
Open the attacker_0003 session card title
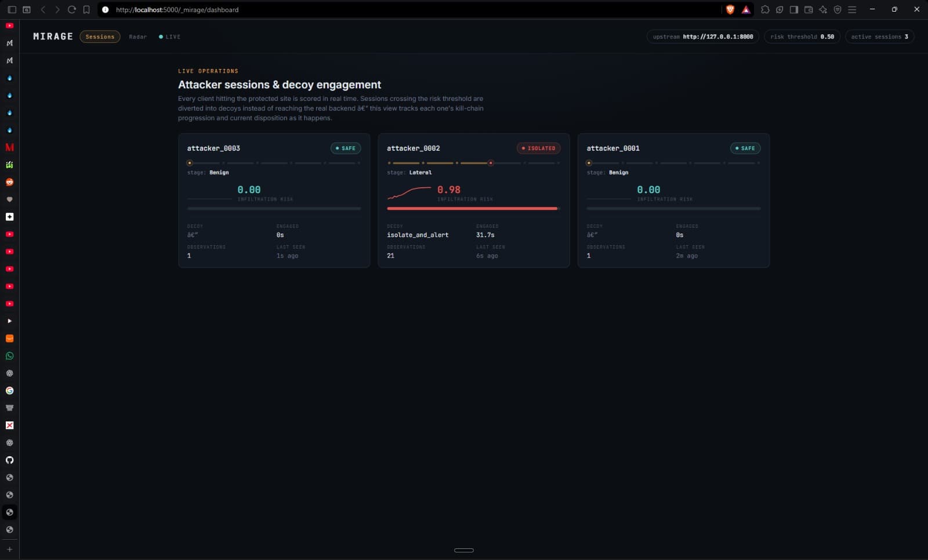213,148
